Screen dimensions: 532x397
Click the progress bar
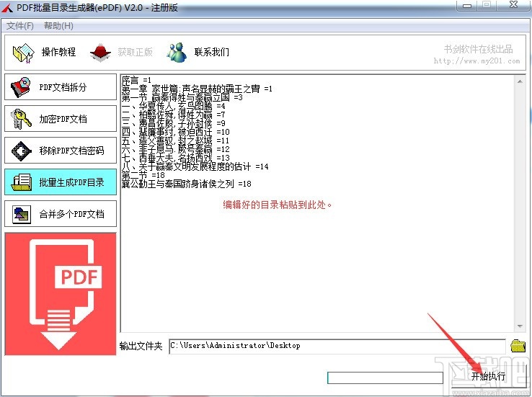pyautogui.click(x=385, y=378)
